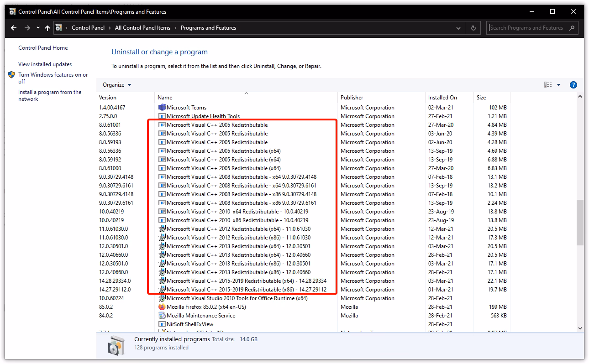Click the Microsoft Visual Studio 2010 Tools icon
The image size is (589, 364).
162,298
